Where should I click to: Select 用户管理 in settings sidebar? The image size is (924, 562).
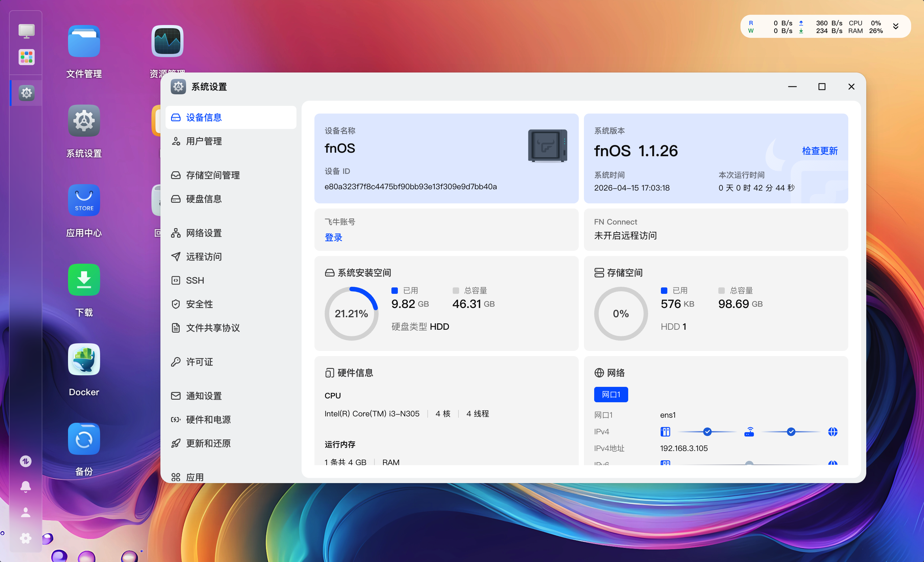pyautogui.click(x=204, y=141)
